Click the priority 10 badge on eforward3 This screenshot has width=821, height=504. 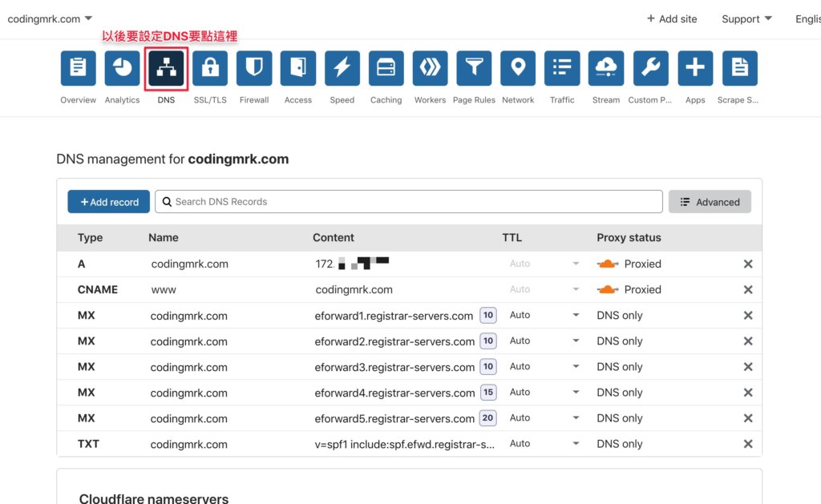[x=488, y=366]
